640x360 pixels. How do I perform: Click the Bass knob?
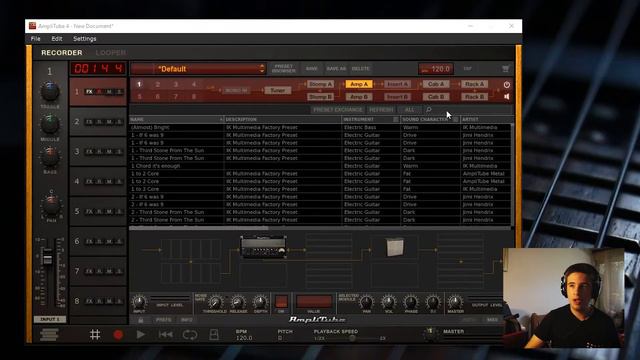(50, 157)
